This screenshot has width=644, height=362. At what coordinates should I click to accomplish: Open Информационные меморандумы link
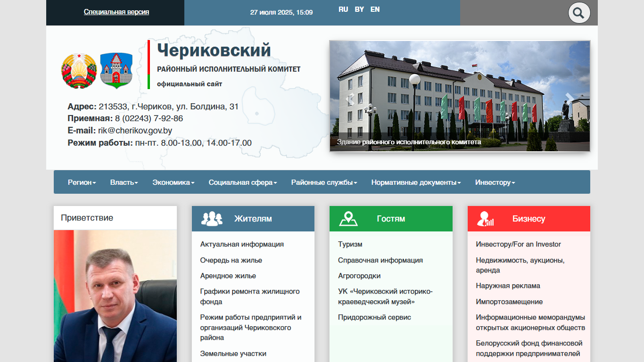coord(530,322)
